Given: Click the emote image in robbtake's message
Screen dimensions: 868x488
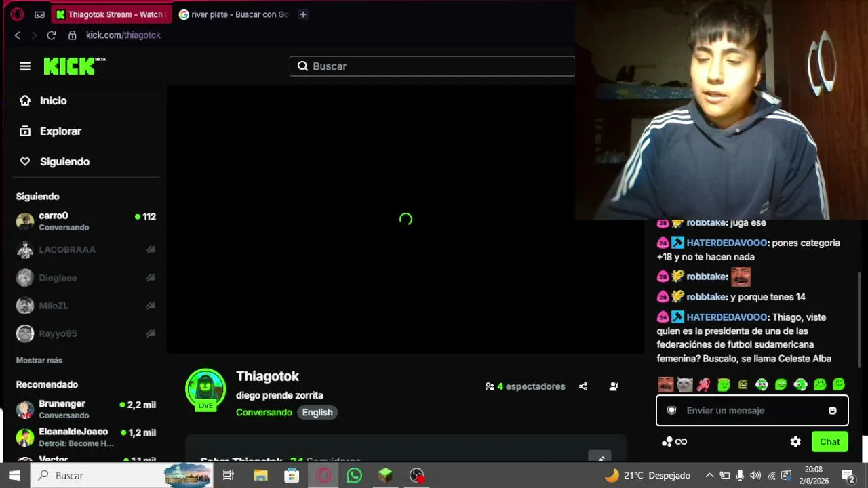Looking at the screenshot, I should (741, 277).
